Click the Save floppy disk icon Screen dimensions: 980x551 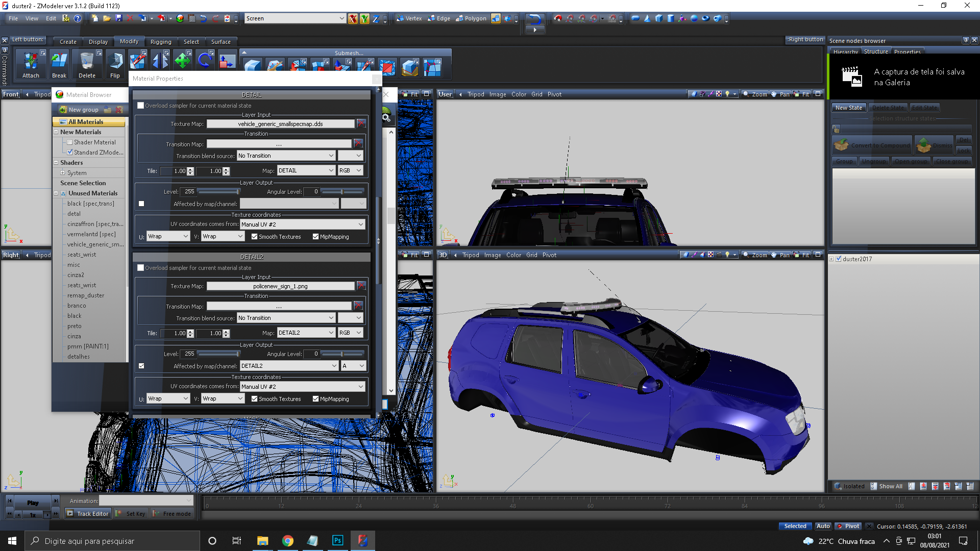point(119,18)
